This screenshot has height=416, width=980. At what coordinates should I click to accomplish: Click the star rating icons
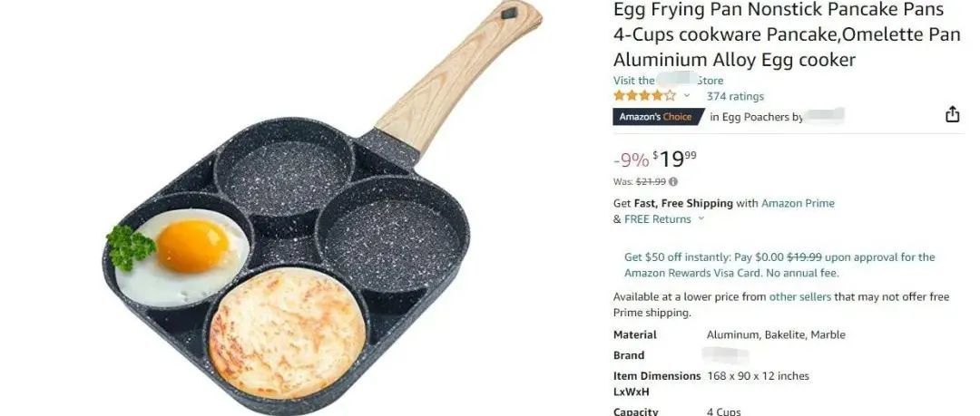644,95
